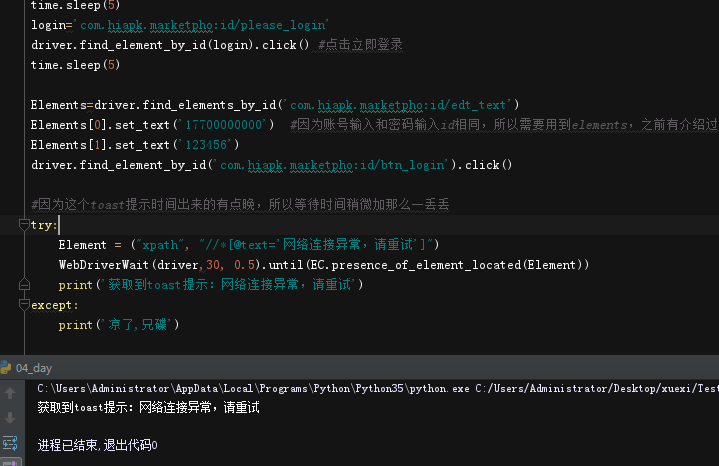Select the 04_day run tab
Image resolution: width=719 pixels, height=466 pixels.
34,368
